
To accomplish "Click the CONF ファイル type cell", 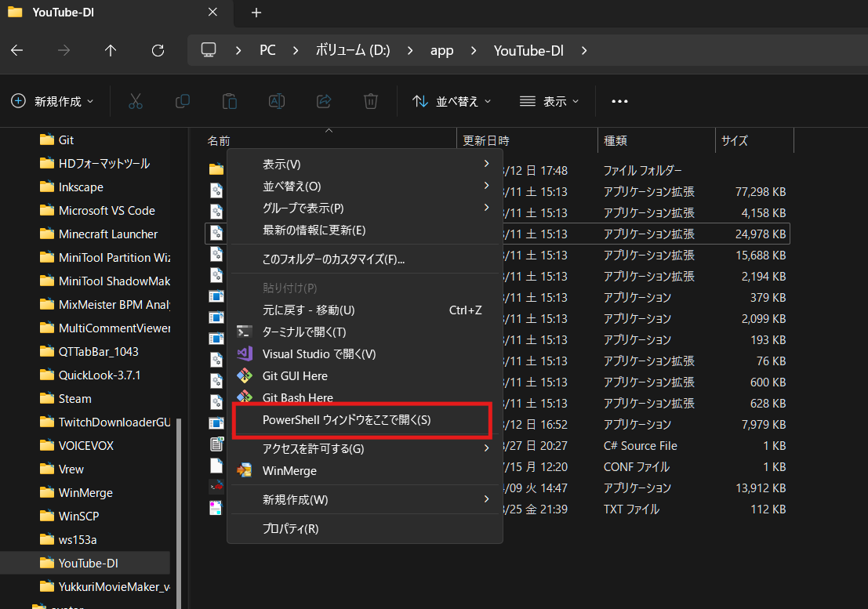I will 637,467.
